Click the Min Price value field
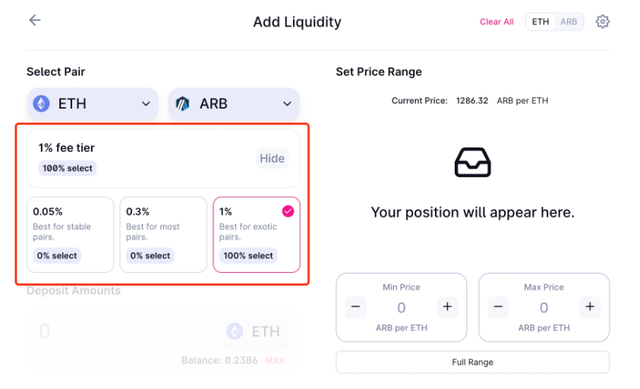The width and height of the screenshot is (640, 389). point(401,307)
